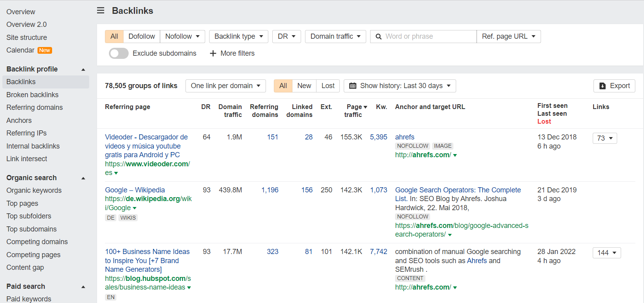644x303 pixels.
Task: Toggle Exclude subdomains switch
Action: (x=119, y=53)
